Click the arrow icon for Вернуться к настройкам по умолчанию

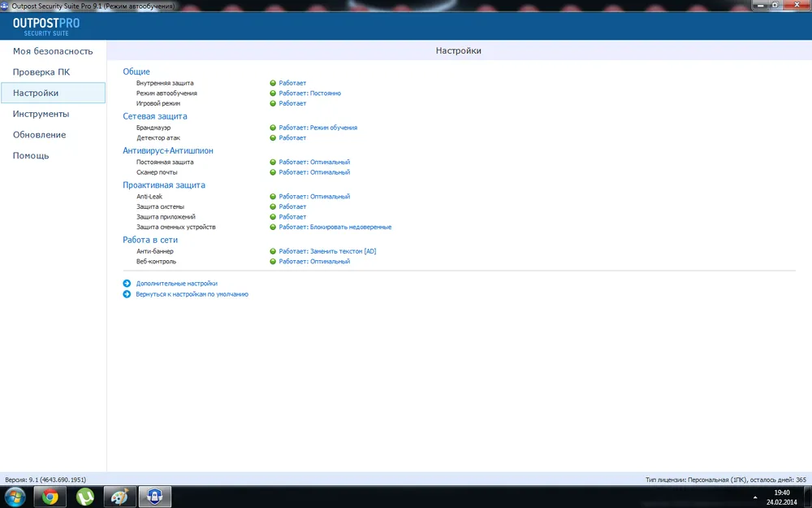coord(127,294)
